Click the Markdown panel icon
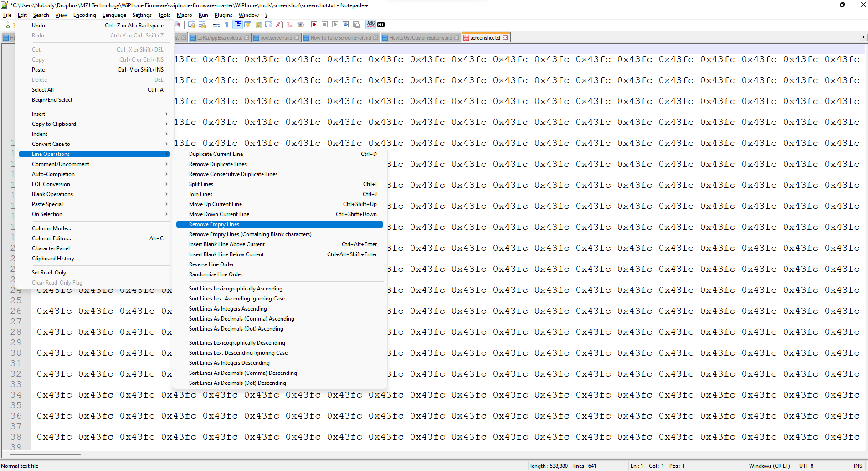The height and width of the screenshot is (471, 868). click(381, 25)
